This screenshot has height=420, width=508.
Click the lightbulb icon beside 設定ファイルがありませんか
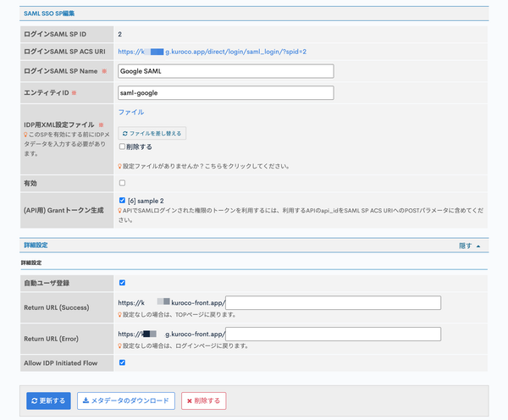coord(119,166)
